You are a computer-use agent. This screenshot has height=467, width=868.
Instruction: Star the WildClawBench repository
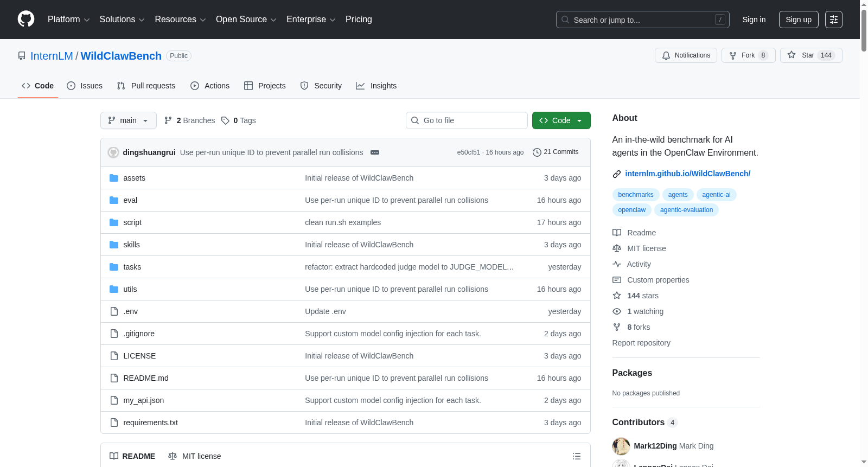pos(811,55)
